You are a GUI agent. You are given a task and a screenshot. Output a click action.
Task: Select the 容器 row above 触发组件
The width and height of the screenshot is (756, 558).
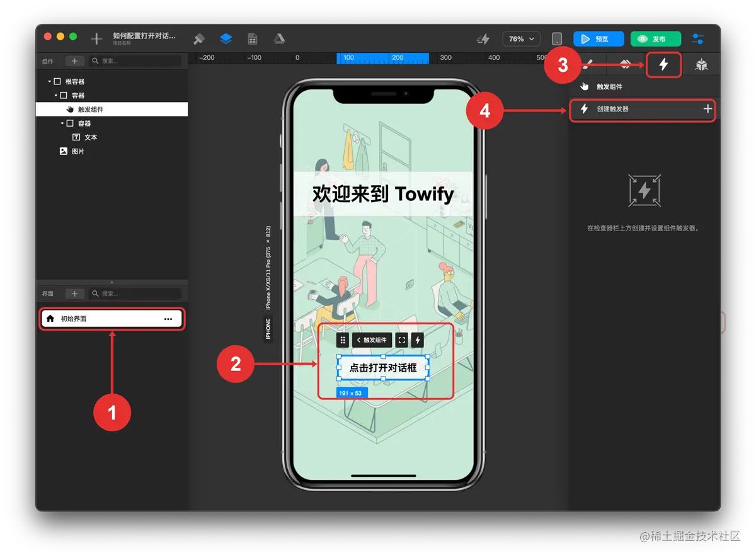pyautogui.click(x=77, y=96)
